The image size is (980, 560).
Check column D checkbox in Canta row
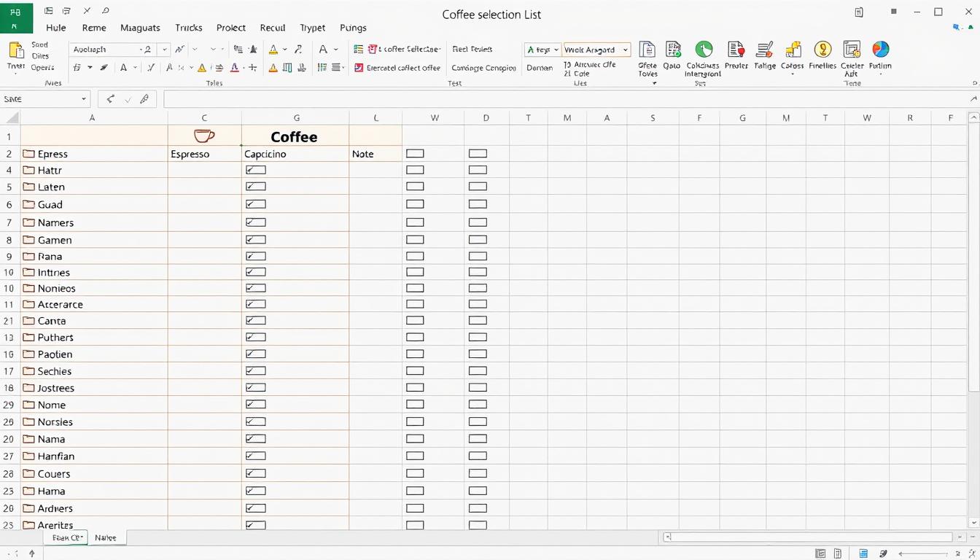(478, 320)
